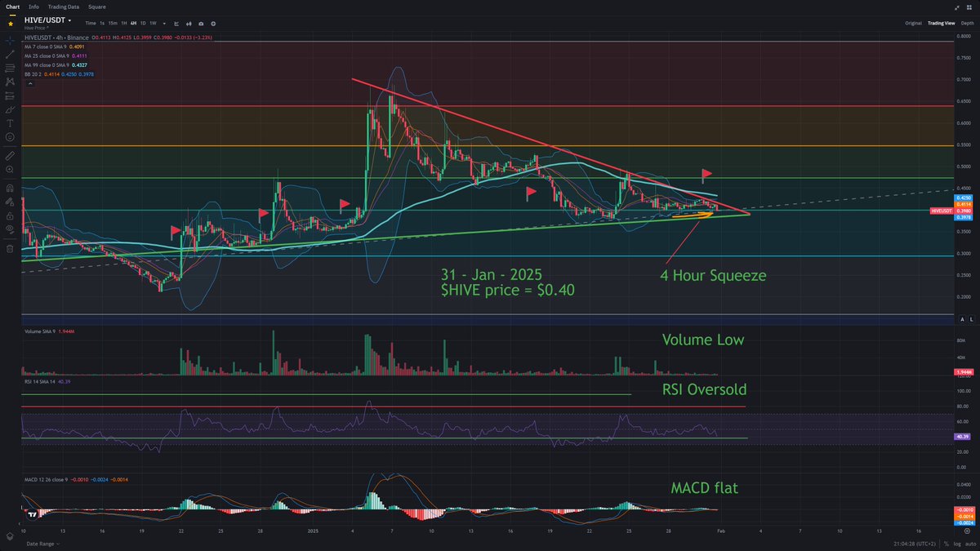The image size is (980, 551).
Task: Expand the extra timeframes dropdown arrow
Action: [164, 24]
